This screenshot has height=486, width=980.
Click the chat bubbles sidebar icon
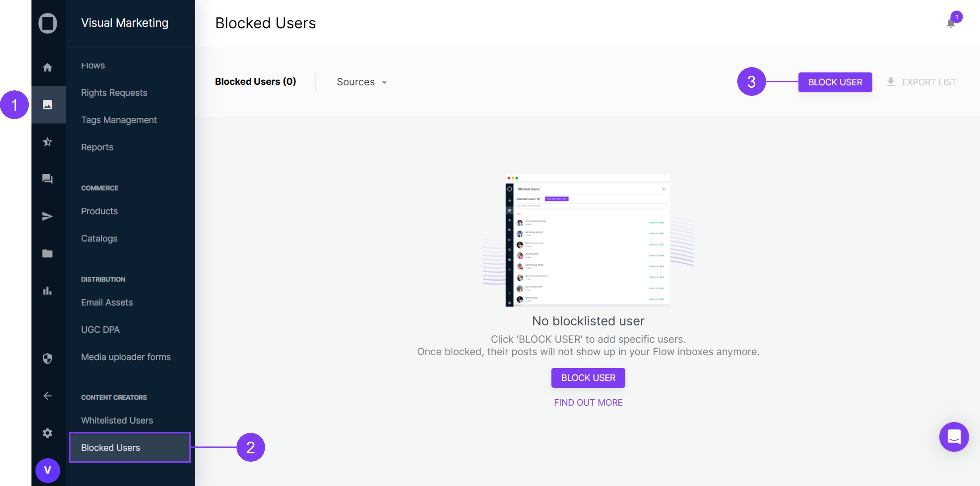pos(47,179)
